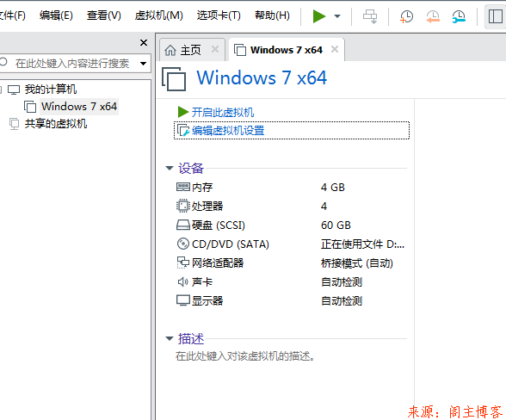Open the 选项卡(T) menu
506x420 pixels.
coord(219,15)
